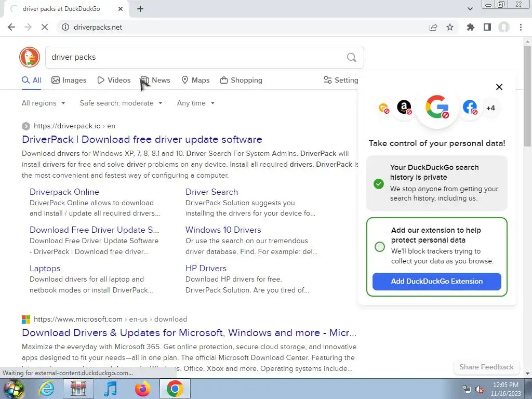Open Microsoft Download Drivers & Updates result

(189, 332)
